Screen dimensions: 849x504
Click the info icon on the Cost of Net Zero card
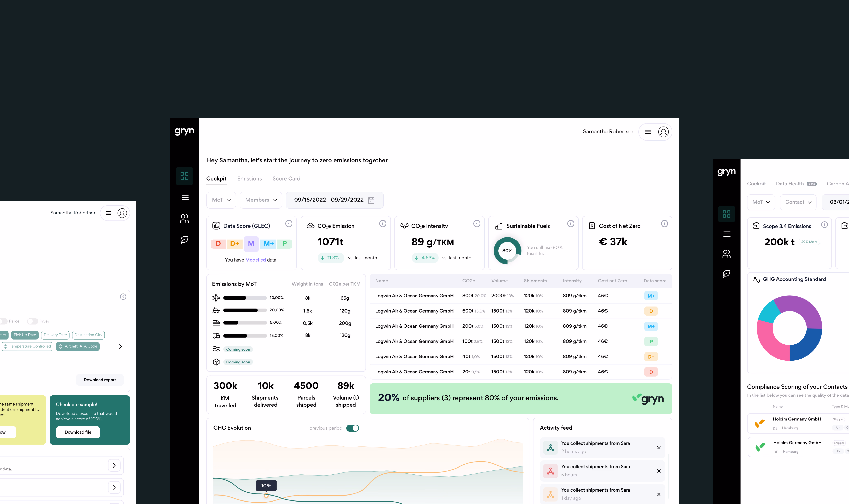[664, 223]
